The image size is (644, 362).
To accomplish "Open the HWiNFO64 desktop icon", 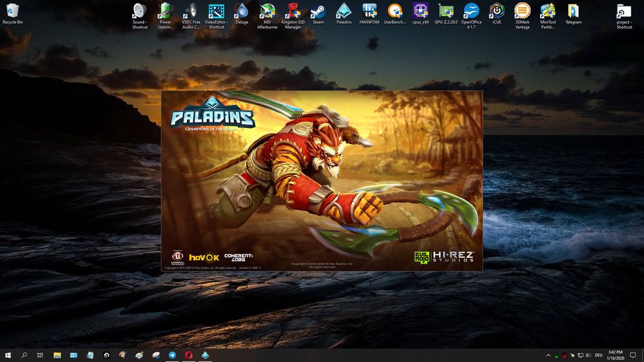I will pyautogui.click(x=369, y=13).
